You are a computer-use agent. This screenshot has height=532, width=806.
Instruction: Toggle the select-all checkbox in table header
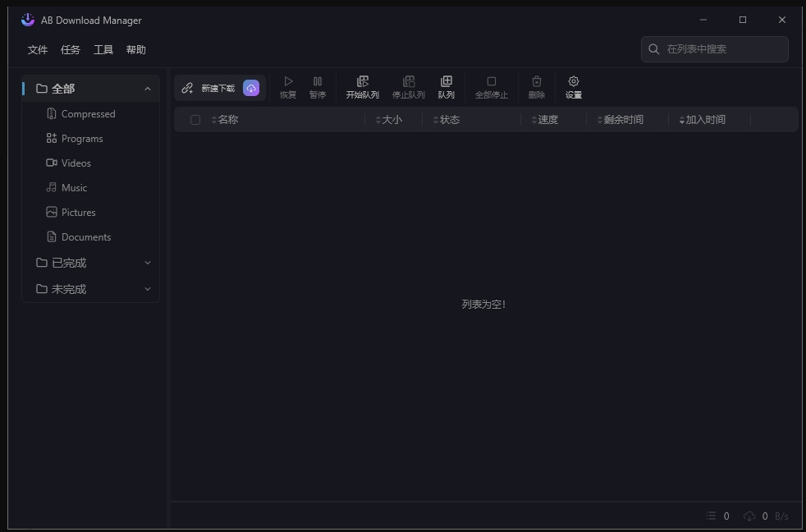point(195,120)
